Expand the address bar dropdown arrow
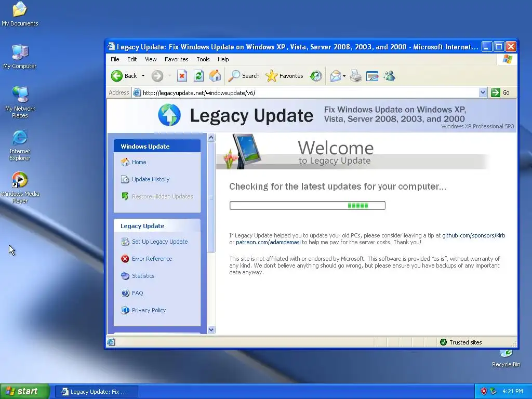532x399 pixels. (x=483, y=92)
